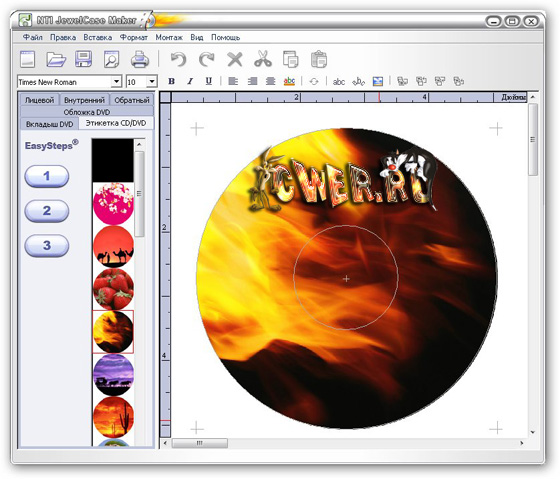Click canvas horizontal scroll-right arrow
The width and height of the screenshot is (560, 479).
coord(522,443)
